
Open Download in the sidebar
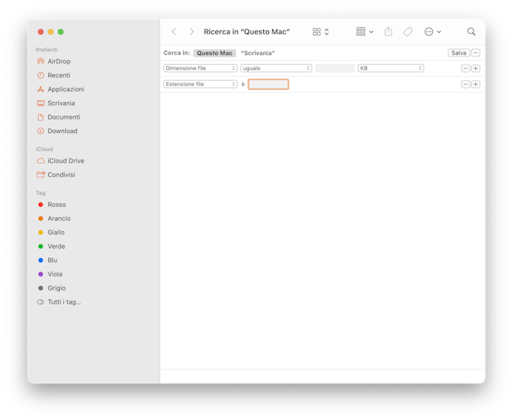point(62,132)
